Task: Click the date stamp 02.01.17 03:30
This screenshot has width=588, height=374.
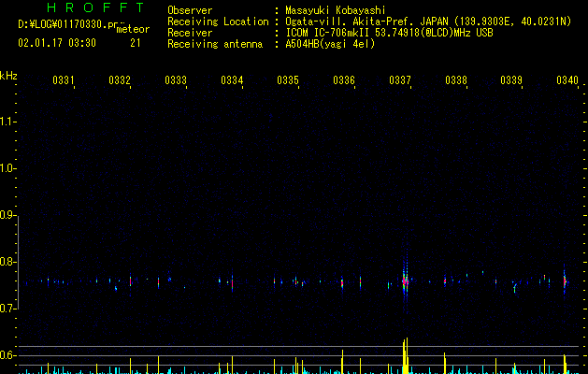Action: click(57, 43)
